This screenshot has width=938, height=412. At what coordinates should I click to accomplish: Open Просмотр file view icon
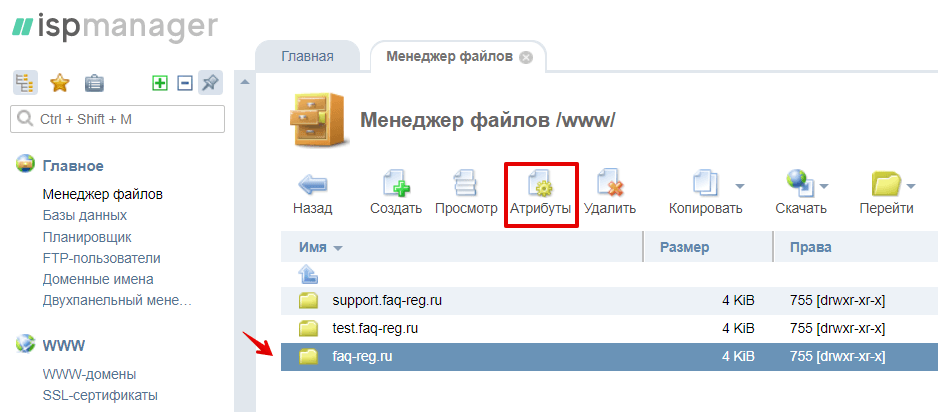point(466,184)
